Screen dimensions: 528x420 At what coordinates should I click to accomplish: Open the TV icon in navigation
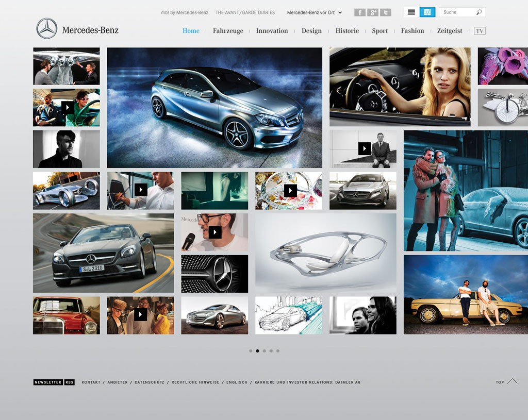pos(480,31)
